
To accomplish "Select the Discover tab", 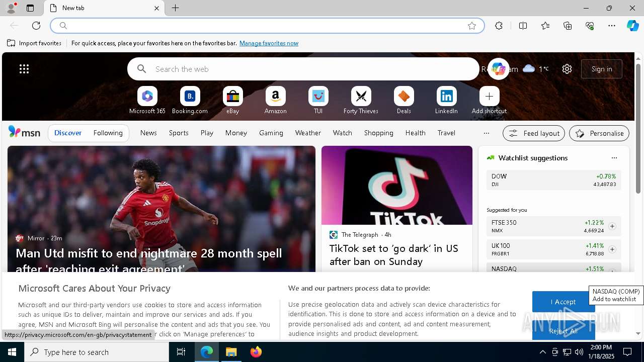I will [68, 133].
